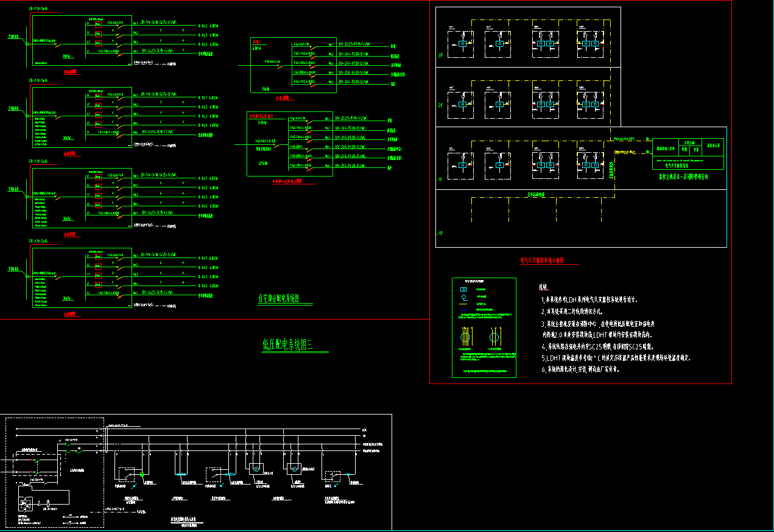Click the cyan detector in 3F leftmost unit
Image resolution: width=774 pixels, height=532 pixels.
point(462,44)
